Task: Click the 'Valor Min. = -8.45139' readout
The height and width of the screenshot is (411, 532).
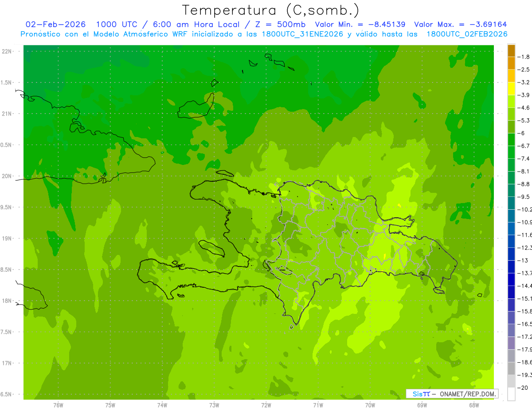Action: tap(360, 24)
